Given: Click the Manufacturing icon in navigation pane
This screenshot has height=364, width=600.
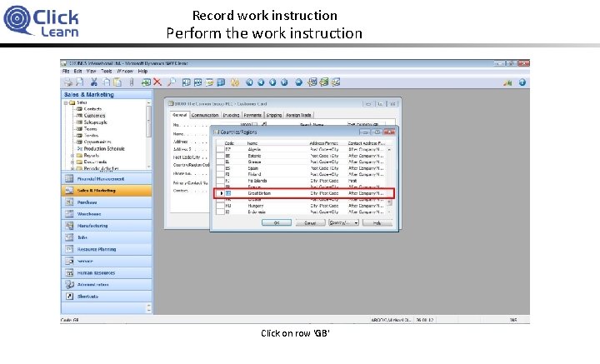Looking at the screenshot, I should (69, 226).
